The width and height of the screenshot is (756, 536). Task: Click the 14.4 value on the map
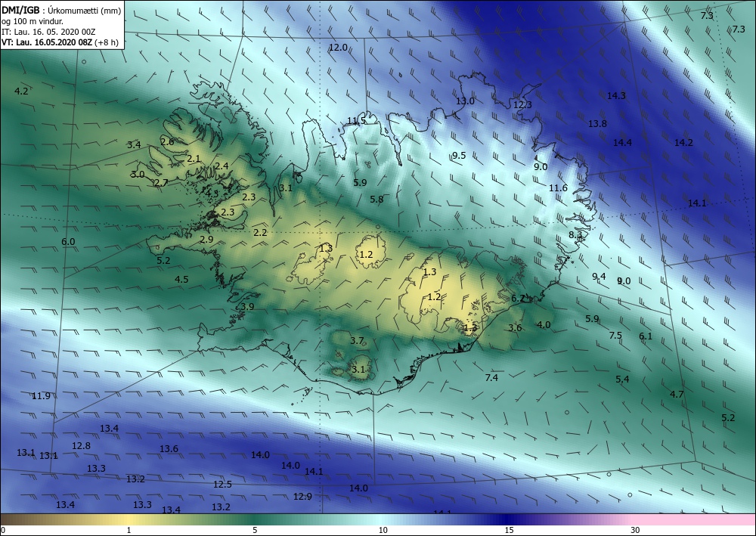622,142
